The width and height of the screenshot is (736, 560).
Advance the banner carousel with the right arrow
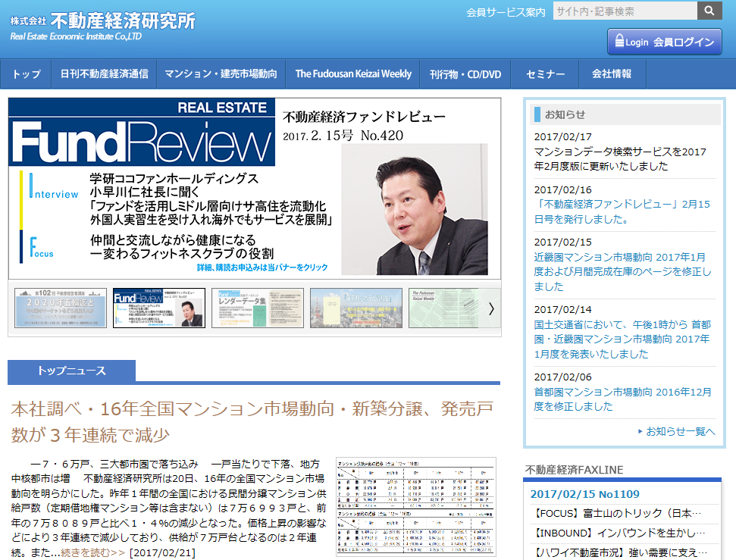pos(491,309)
